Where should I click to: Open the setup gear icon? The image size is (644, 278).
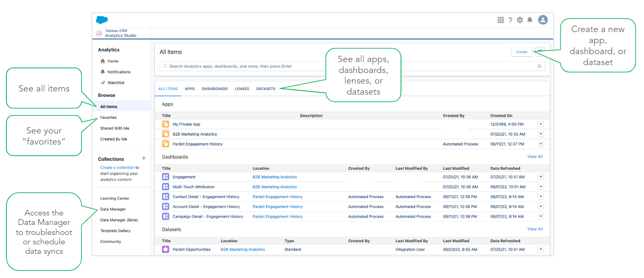(x=520, y=20)
